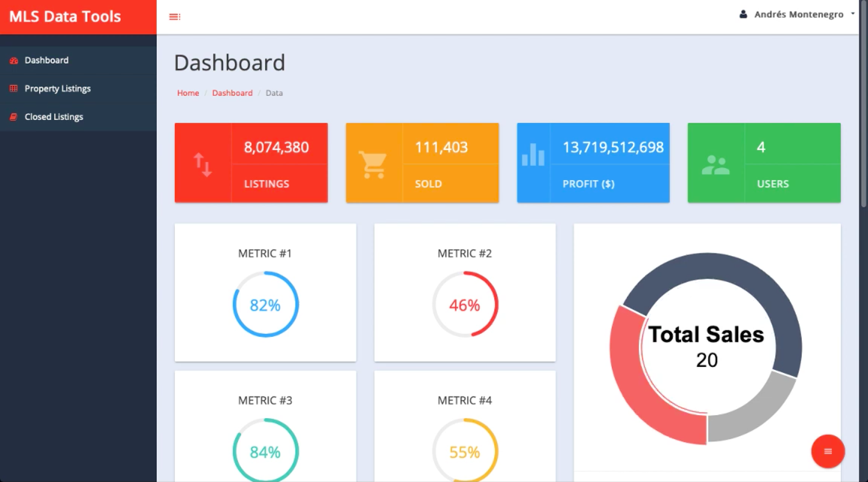The width and height of the screenshot is (868, 482).
Task: Click the red floating menu button
Action: 828,451
